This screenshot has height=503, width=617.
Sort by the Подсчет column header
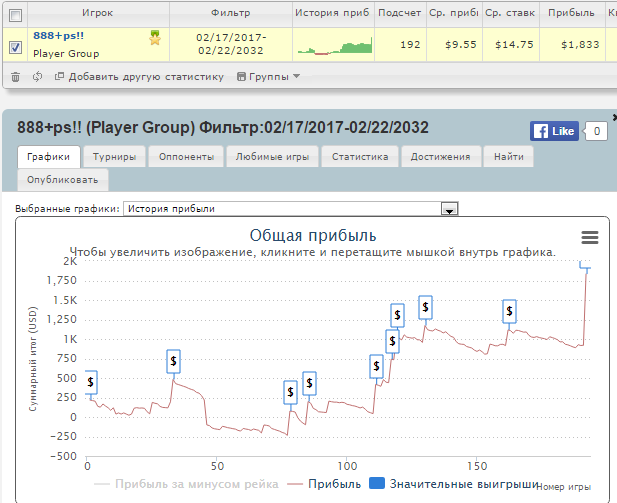coord(400,14)
